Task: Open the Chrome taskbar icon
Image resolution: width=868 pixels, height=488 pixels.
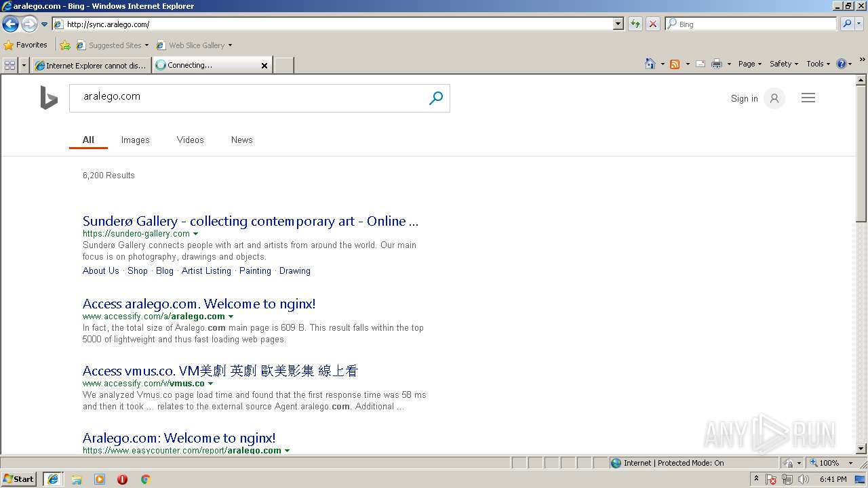Action: coord(145,479)
